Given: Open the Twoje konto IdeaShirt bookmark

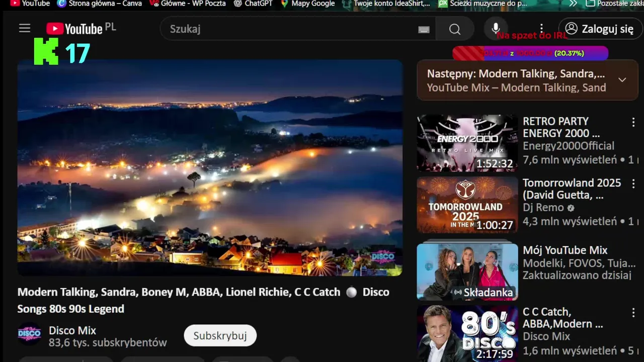Looking at the screenshot, I should coord(386,4).
